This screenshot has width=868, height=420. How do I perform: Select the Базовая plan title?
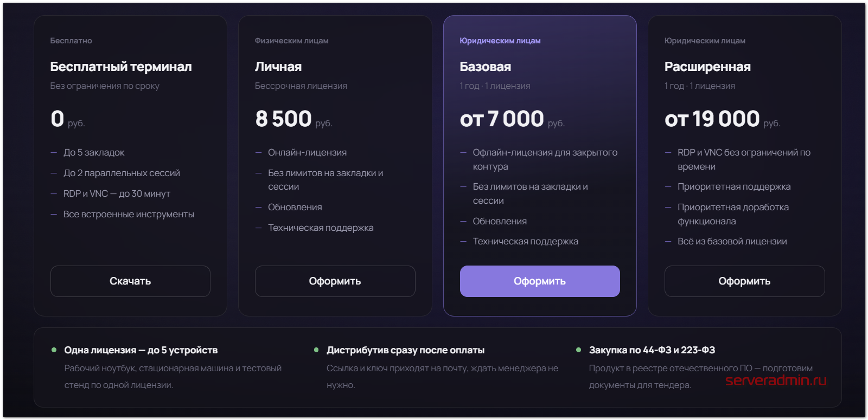(486, 67)
